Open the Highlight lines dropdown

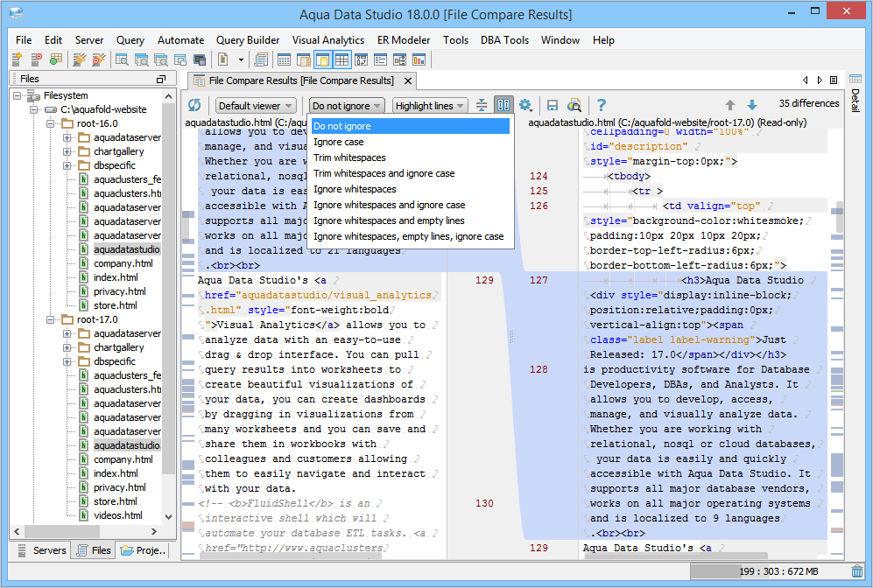tap(429, 106)
